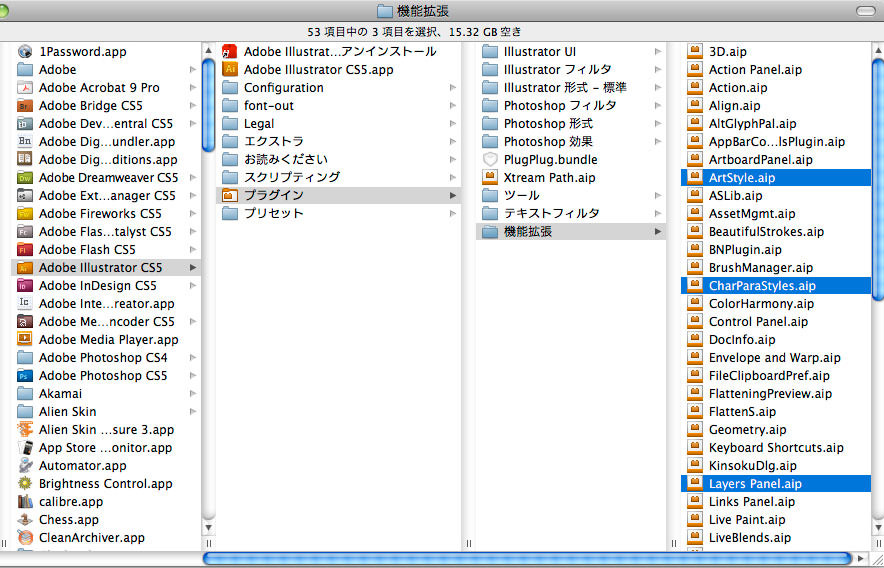Click the Automator.app robot icon
884x568 pixels.
click(x=25, y=465)
